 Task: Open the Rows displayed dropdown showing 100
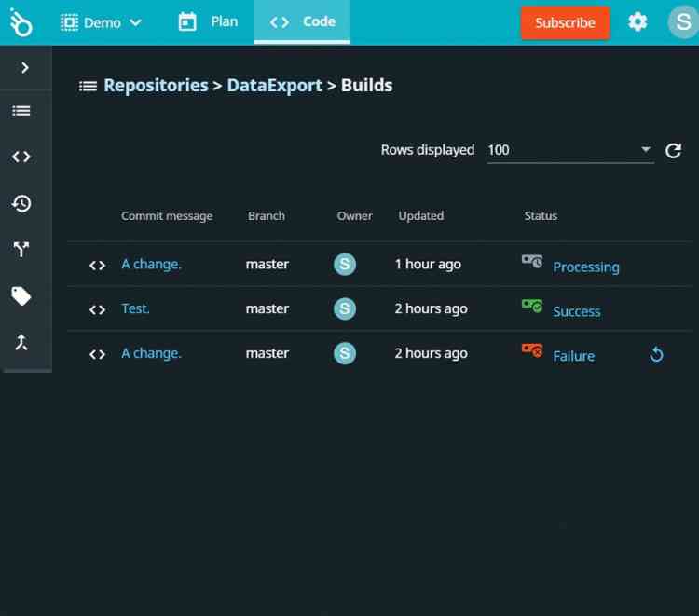tap(570, 150)
